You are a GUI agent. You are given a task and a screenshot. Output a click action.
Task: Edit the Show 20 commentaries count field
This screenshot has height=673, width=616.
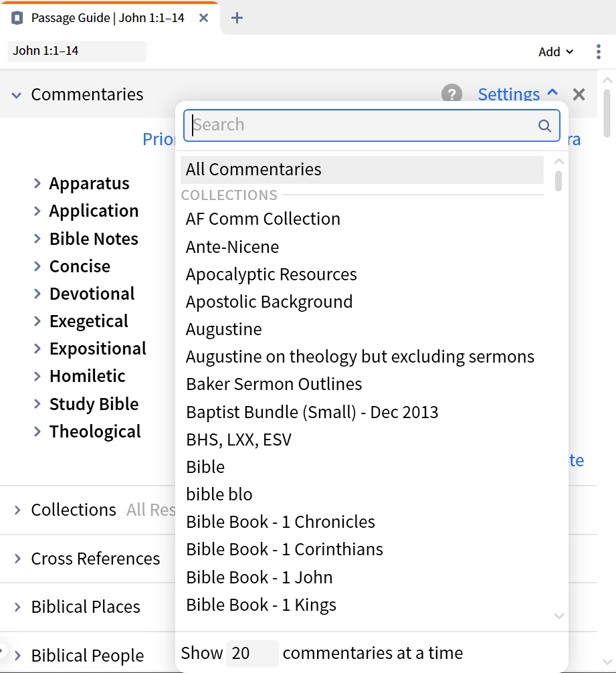point(252,653)
